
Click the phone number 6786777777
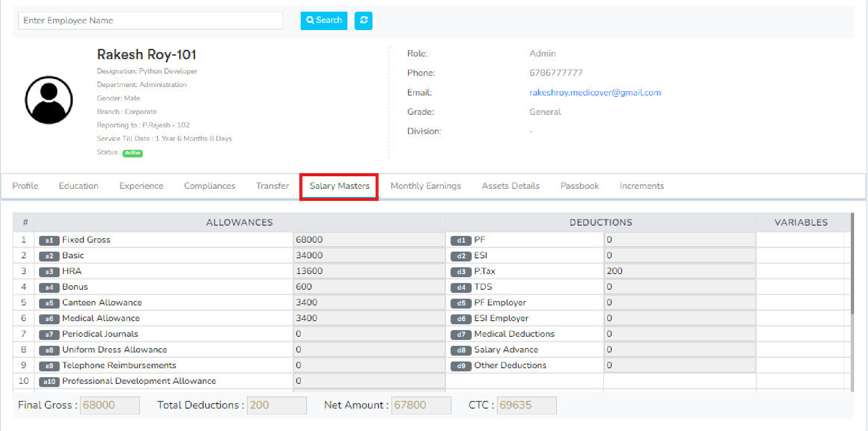(556, 73)
